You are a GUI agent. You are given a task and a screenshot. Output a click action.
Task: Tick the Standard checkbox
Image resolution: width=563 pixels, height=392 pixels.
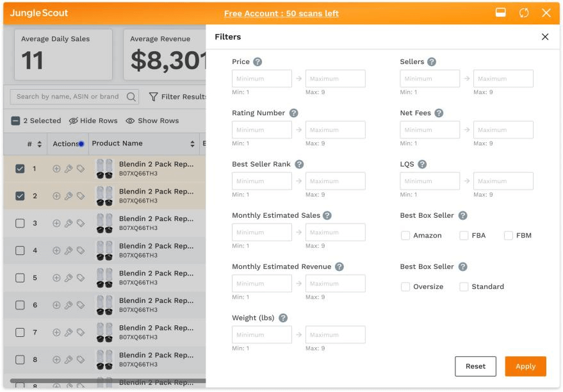click(x=464, y=287)
